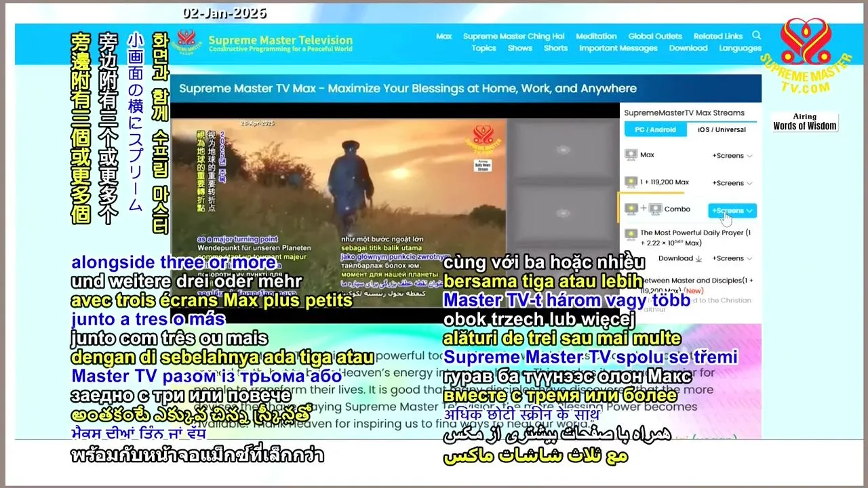Image resolution: width=868 pixels, height=488 pixels.
Task: Click the SupremeMasterTV.com logo at top right
Action: tap(805, 56)
